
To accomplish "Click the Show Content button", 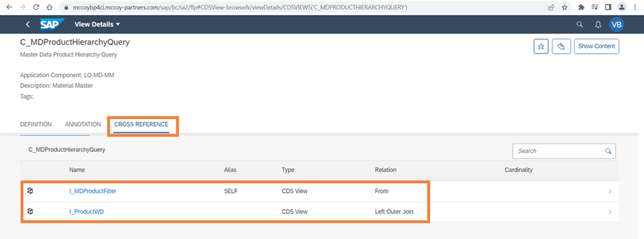I will (596, 46).
